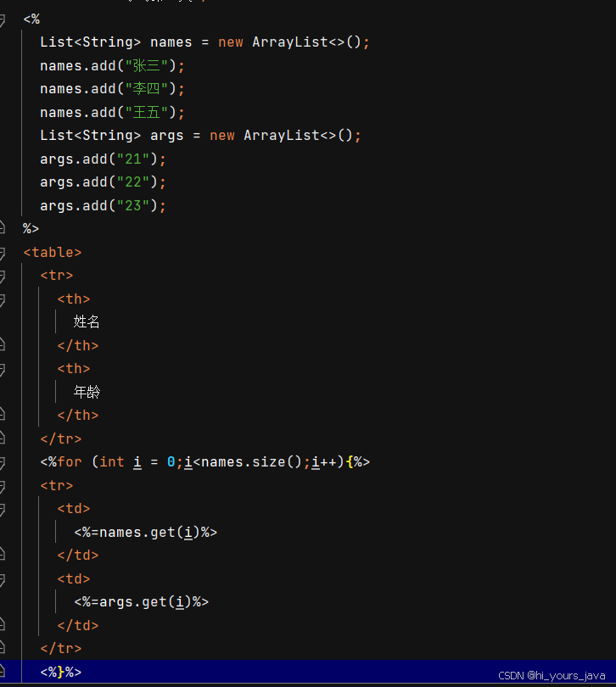This screenshot has width=616, height=687.
Task: Click the expression <%=names.get(i)%>
Action: tap(146, 533)
